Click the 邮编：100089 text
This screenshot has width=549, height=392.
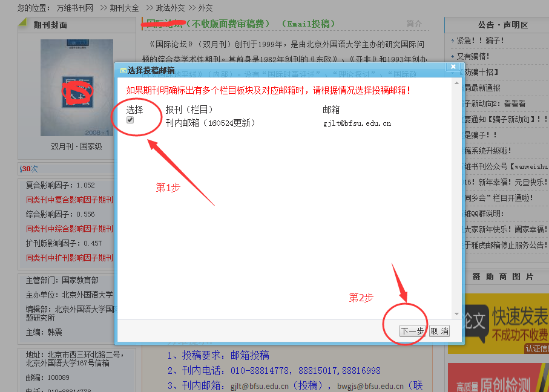(x=48, y=377)
